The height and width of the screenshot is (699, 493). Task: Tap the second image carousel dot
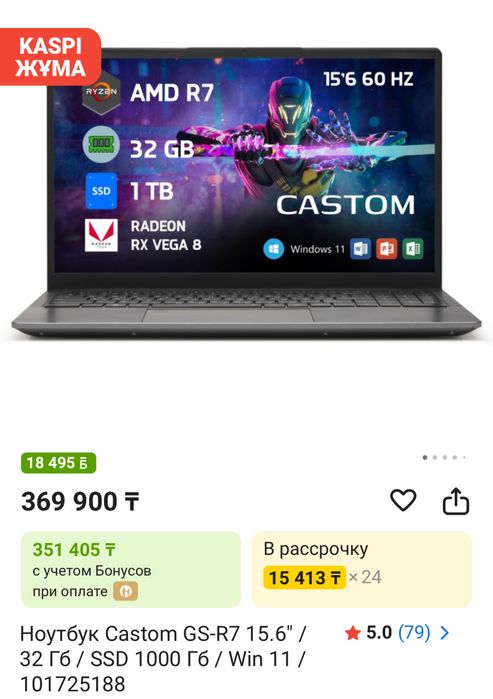click(435, 457)
